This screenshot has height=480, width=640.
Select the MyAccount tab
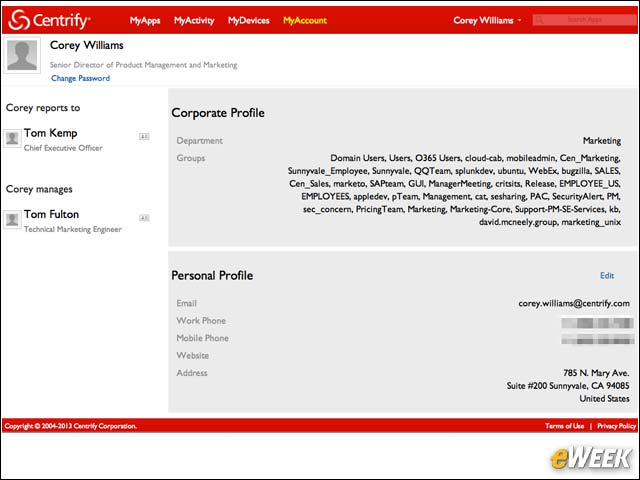pyautogui.click(x=305, y=20)
